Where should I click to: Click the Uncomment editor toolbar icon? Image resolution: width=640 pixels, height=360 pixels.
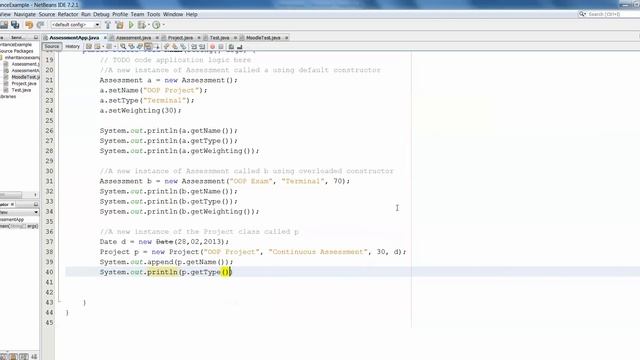(x=240, y=47)
